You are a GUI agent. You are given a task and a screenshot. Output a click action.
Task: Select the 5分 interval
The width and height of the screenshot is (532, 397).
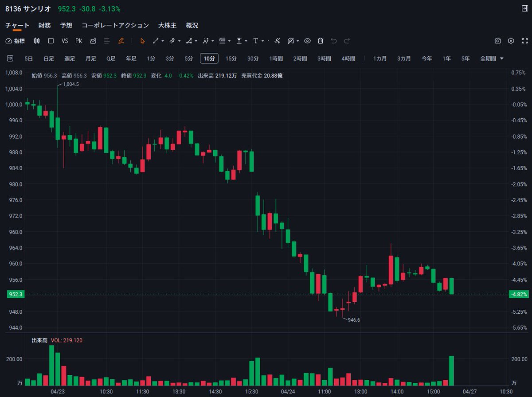(x=189, y=58)
